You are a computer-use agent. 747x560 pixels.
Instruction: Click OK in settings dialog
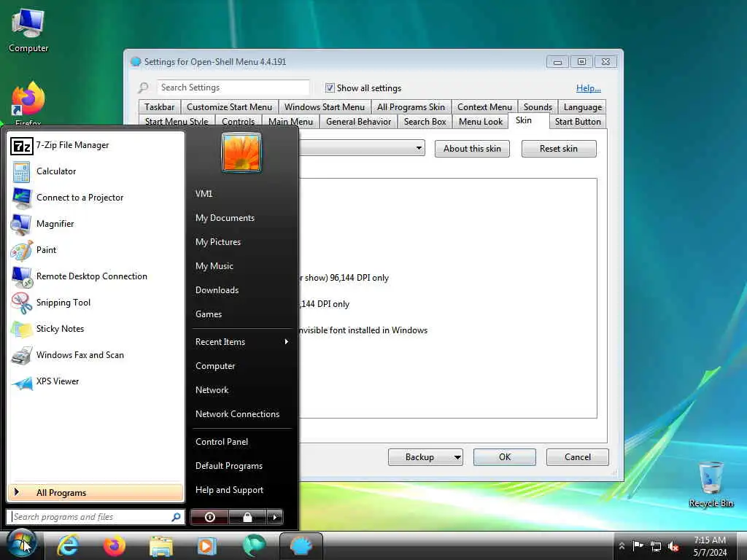point(505,457)
